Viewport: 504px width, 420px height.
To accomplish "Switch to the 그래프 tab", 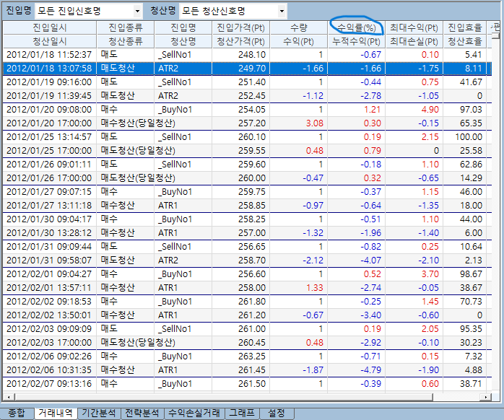I will pos(240,414).
